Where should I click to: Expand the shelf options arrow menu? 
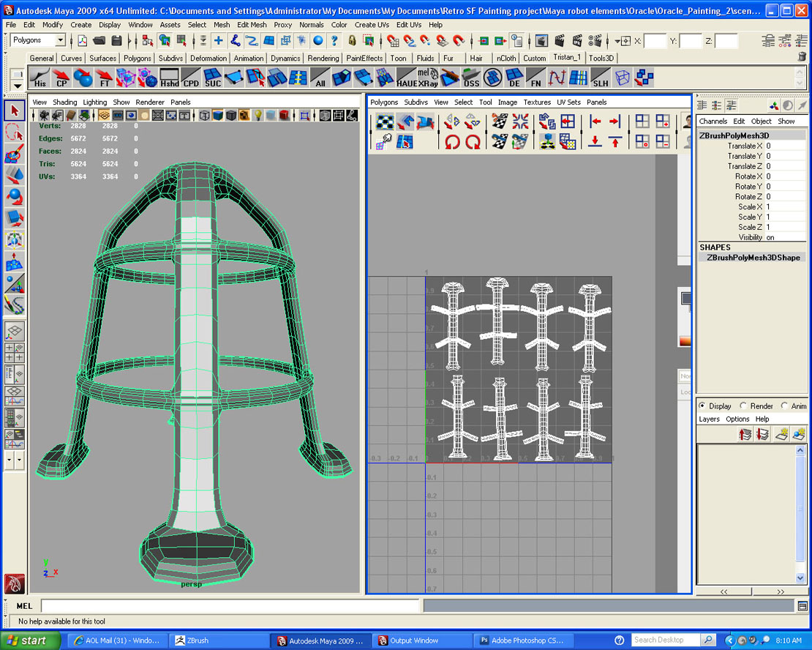(18, 86)
